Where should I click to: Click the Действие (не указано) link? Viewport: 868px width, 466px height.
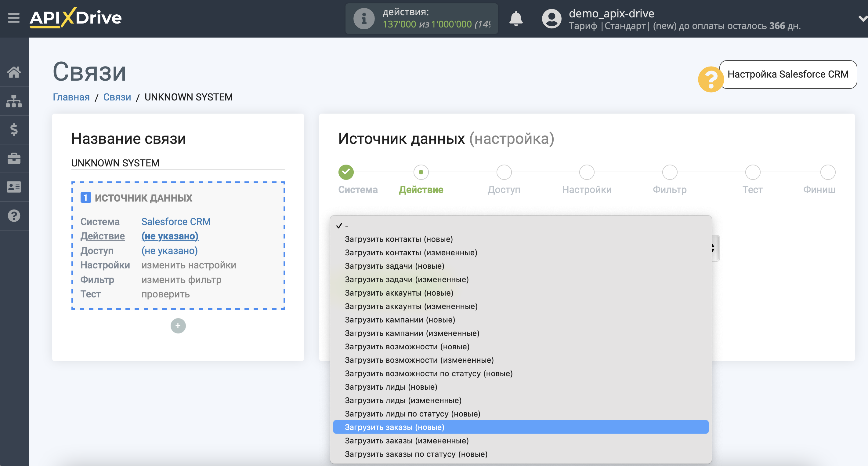[x=170, y=236]
